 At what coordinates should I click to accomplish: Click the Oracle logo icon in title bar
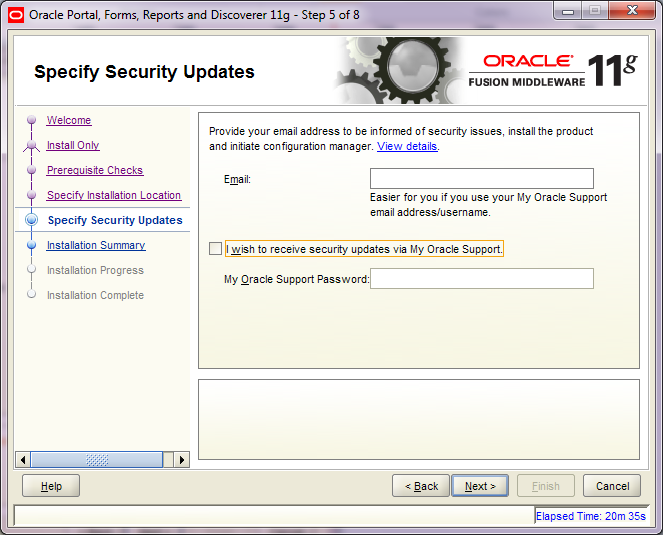[x=16, y=15]
